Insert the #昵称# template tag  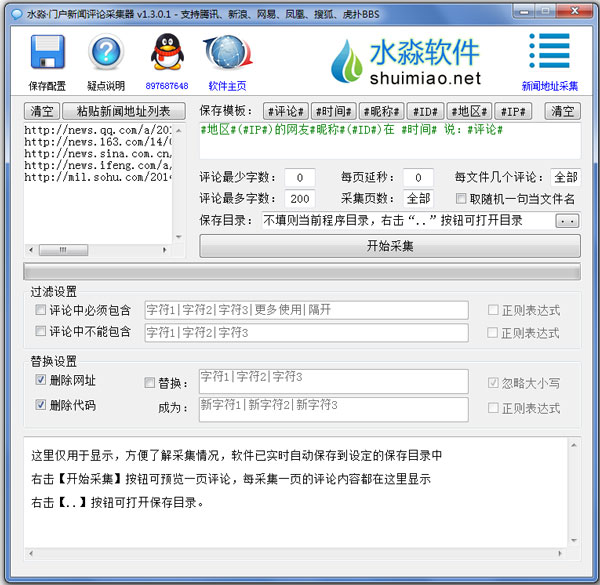(x=382, y=111)
